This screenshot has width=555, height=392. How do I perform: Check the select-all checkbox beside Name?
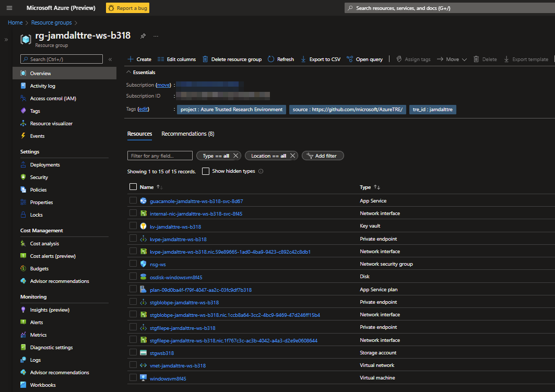click(133, 187)
